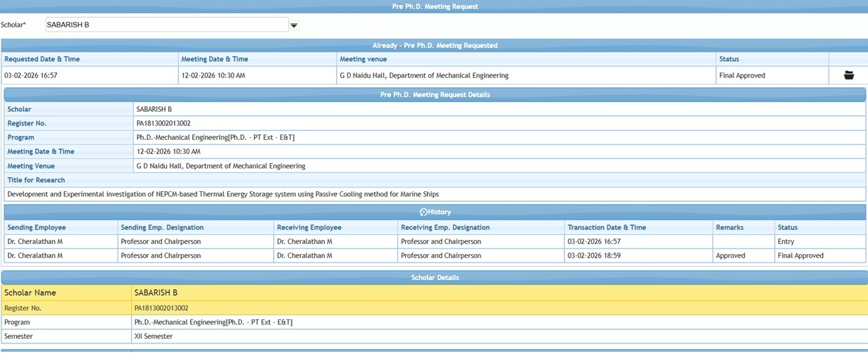Click the Approved remark in history table
Image resolution: width=868 pixels, height=356 pixels.
point(730,255)
